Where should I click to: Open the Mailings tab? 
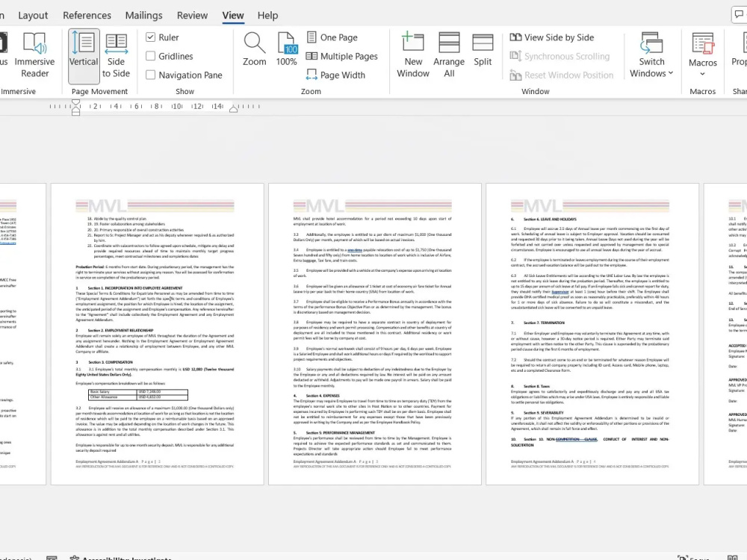[144, 15]
